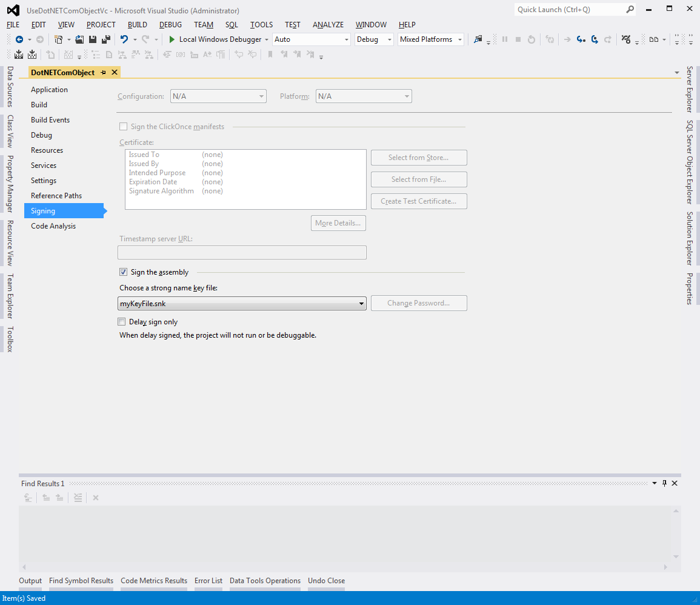Image resolution: width=700 pixels, height=605 pixels.
Task: Click the 'Select from Store...' button
Action: point(419,158)
